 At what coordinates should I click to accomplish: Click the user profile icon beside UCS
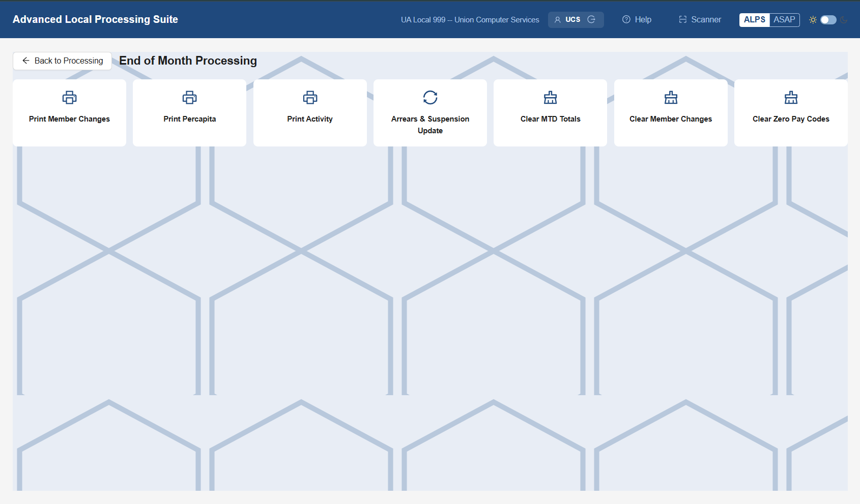557,20
